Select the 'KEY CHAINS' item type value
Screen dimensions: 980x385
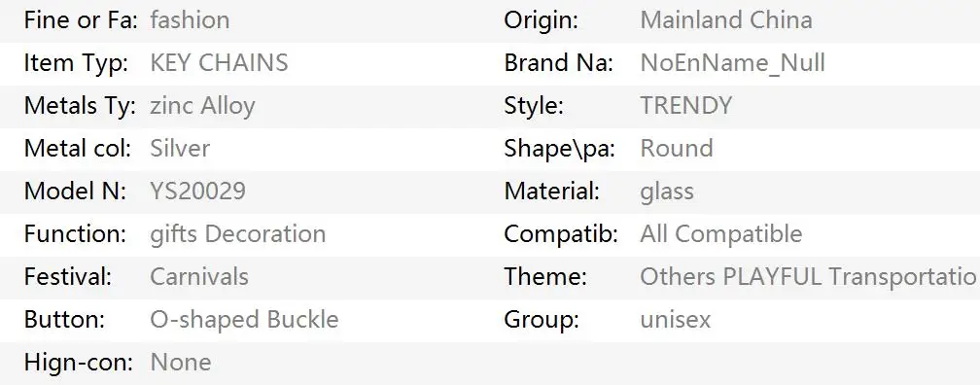219,62
